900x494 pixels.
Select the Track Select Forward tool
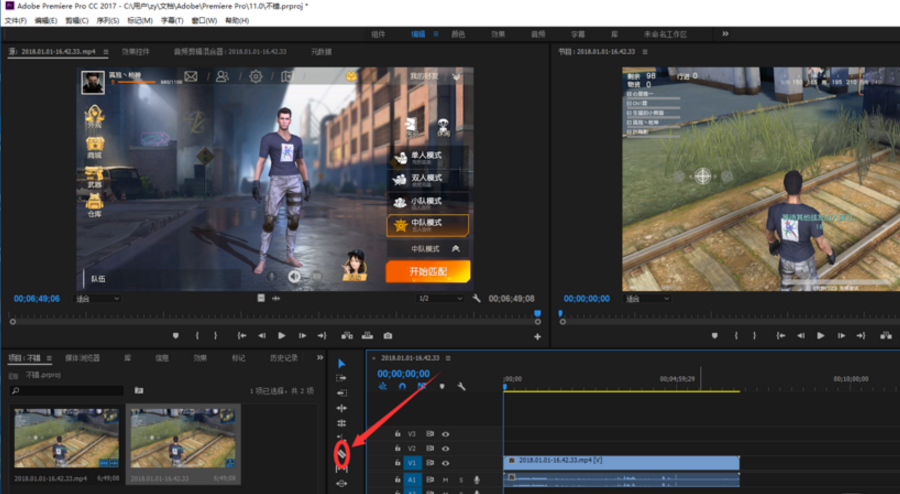pyautogui.click(x=342, y=378)
